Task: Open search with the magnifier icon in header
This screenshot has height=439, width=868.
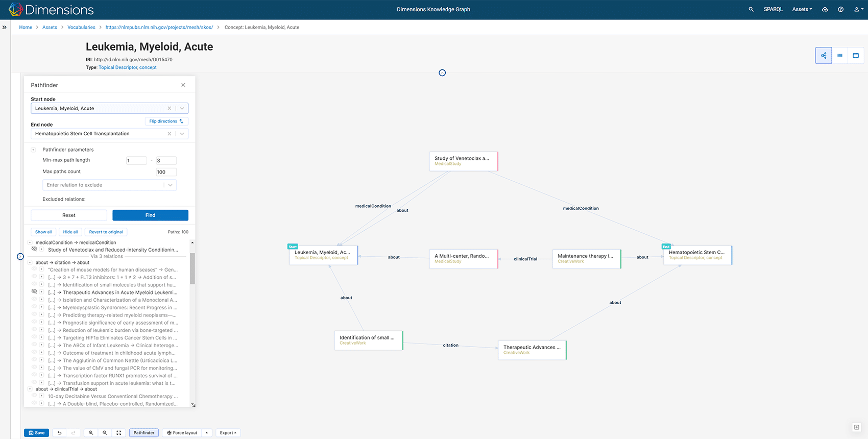Action: (751, 9)
